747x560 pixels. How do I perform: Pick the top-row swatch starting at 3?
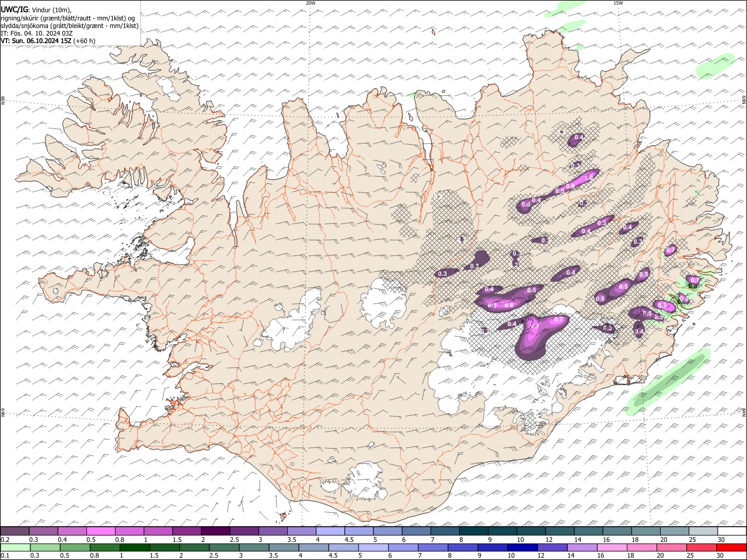pos(273,531)
